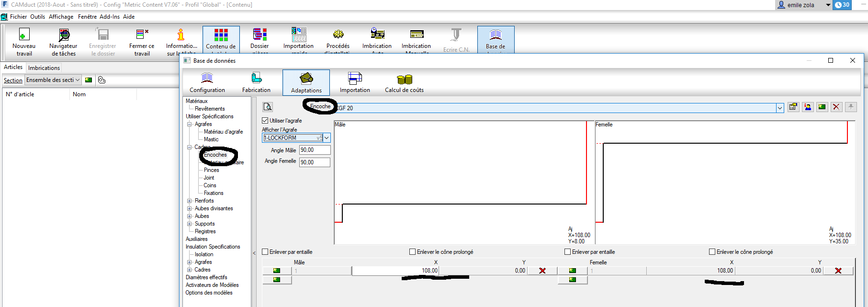
Task: Click the Angle Mâle input field
Action: (315, 150)
